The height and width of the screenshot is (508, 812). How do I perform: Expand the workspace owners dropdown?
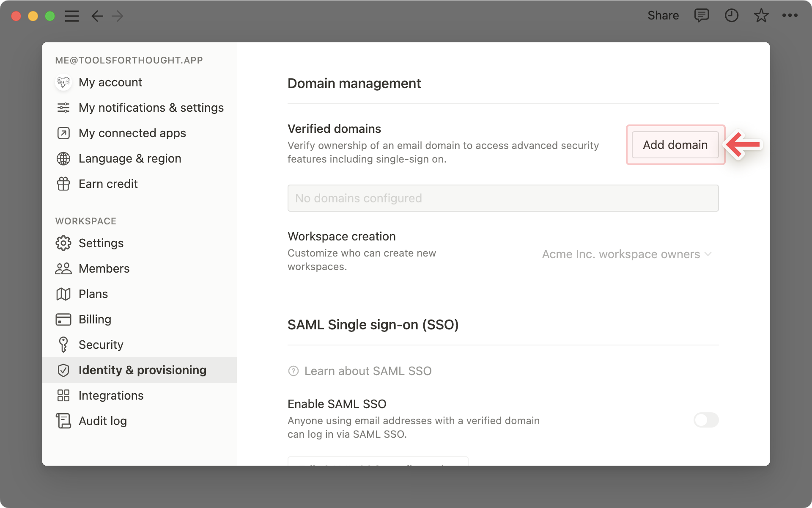click(621, 254)
